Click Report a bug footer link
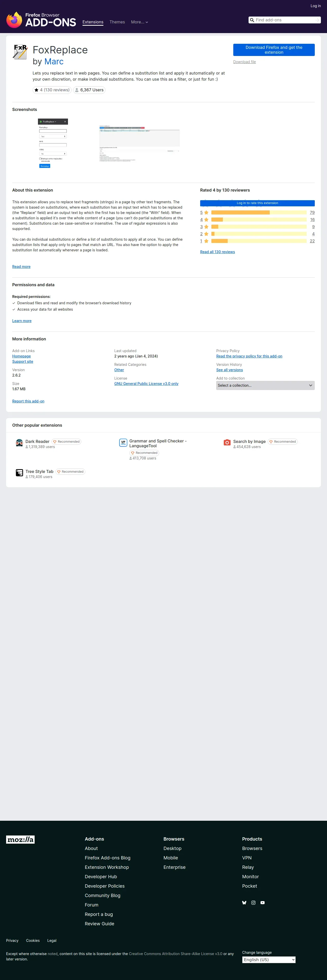The height and width of the screenshot is (980, 327). 99,915
